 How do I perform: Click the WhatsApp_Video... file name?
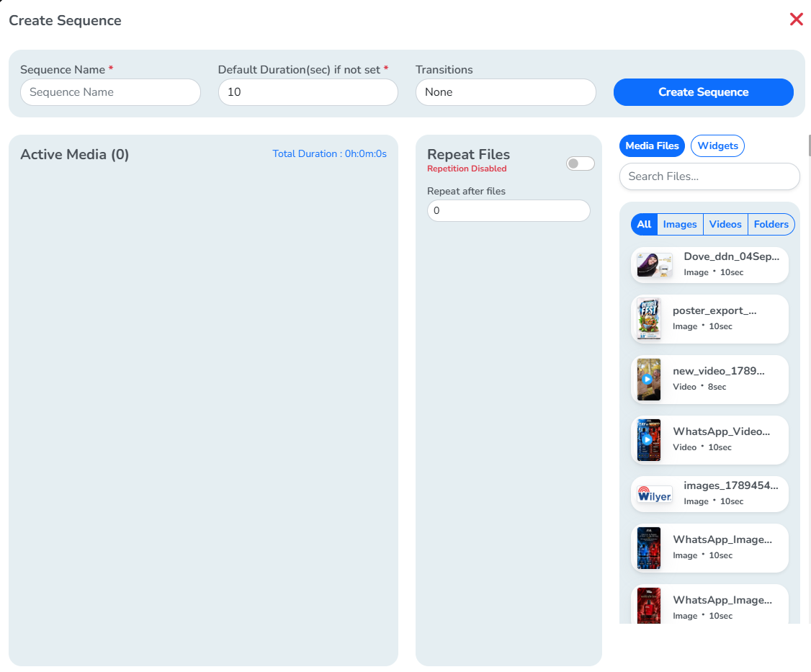(721, 431)
